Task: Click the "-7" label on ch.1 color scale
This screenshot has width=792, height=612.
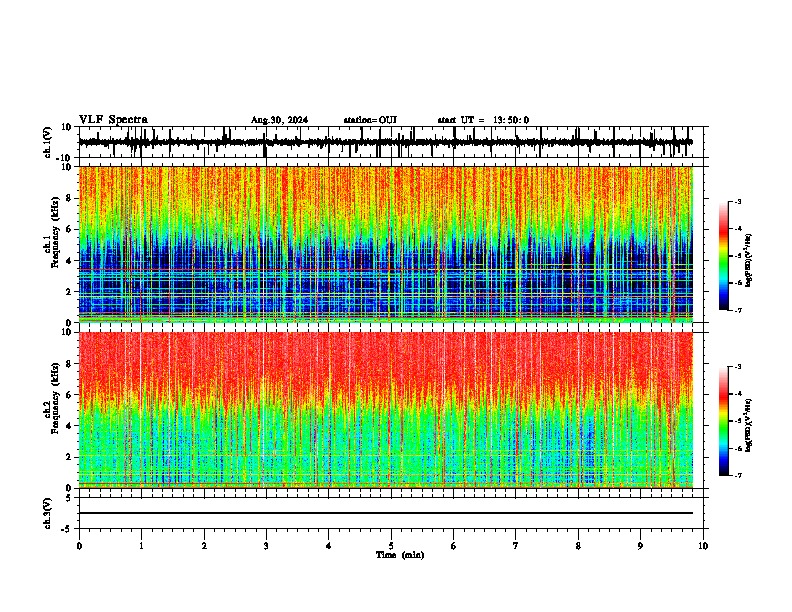Action: (x=738, y=310)
